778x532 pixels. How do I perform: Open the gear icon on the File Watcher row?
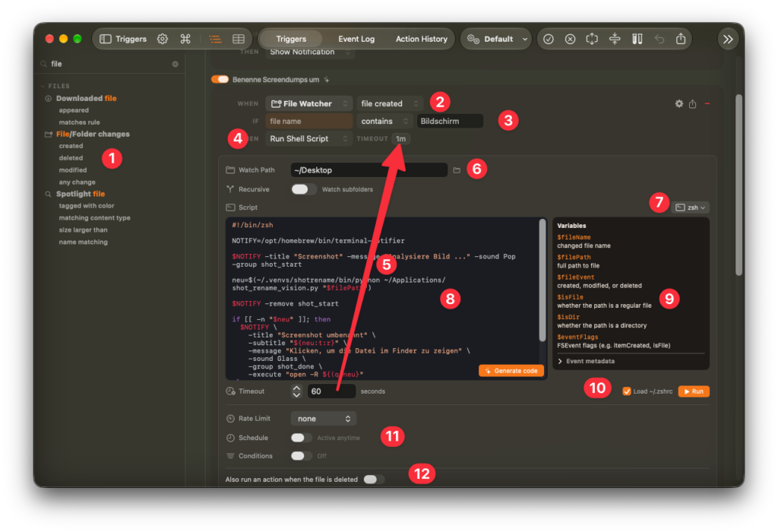tap(678, 103)
